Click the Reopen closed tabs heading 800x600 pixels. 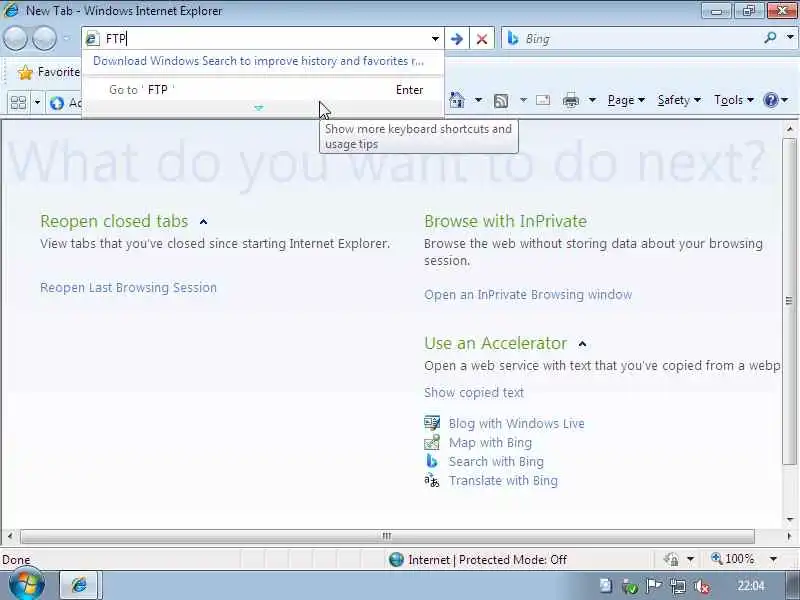click(114, 221)
